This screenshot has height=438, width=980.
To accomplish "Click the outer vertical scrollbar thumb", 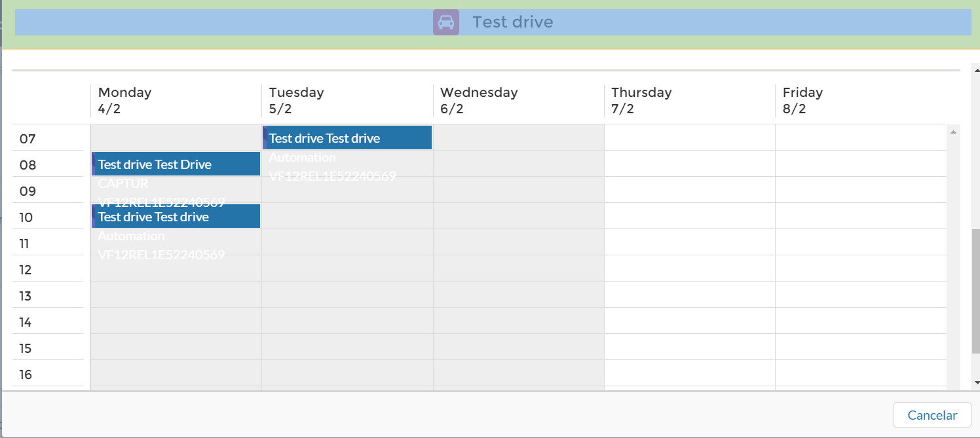I will [976, 291].
